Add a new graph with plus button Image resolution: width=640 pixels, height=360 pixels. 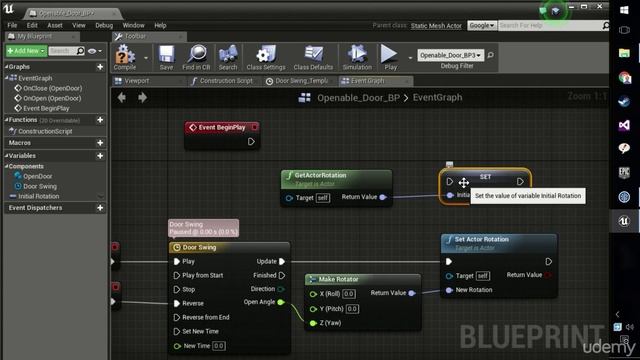(x=100, y=67)
